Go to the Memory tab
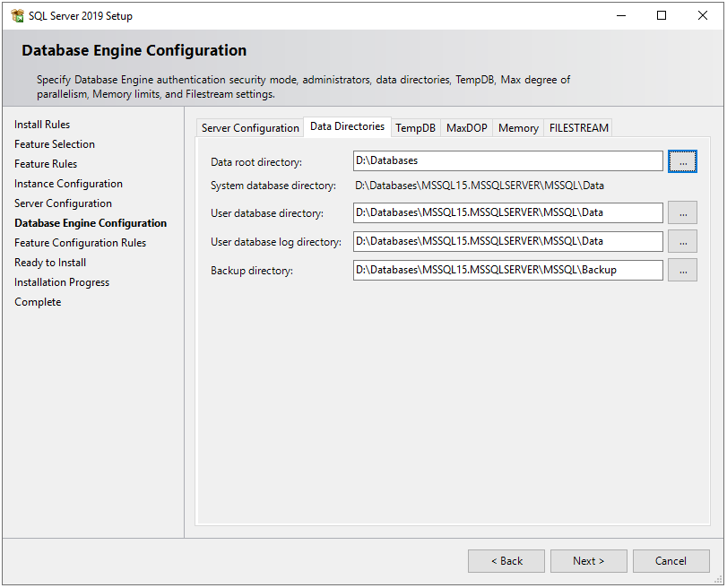 [x=518, y=128]
